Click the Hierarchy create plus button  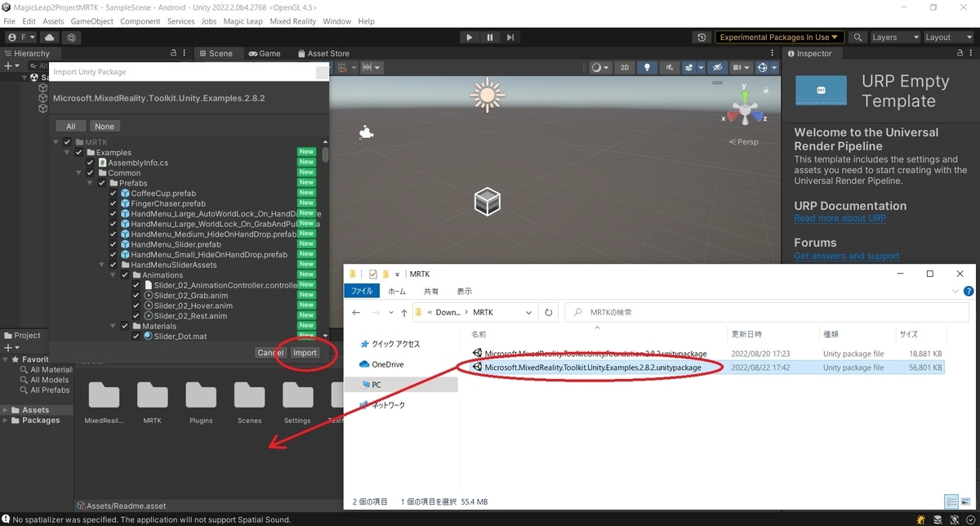tap(10, 66)
